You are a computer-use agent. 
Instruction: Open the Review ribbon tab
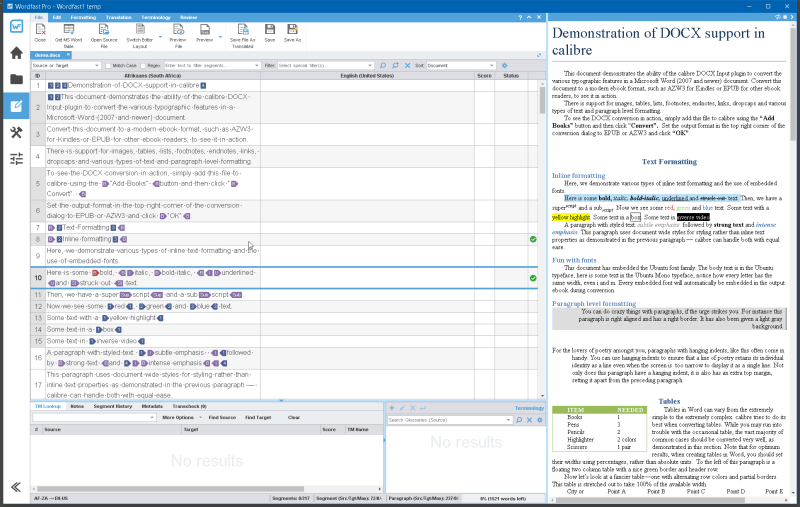click(188, 17)
